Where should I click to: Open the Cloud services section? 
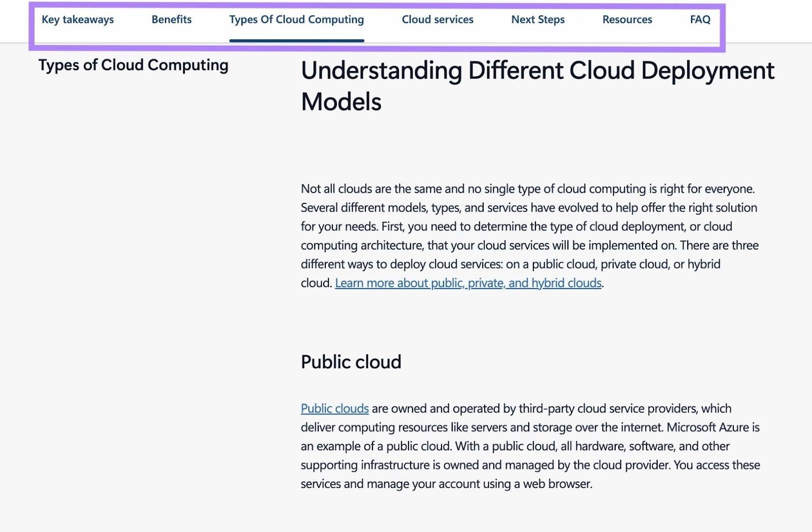point(437,19)
